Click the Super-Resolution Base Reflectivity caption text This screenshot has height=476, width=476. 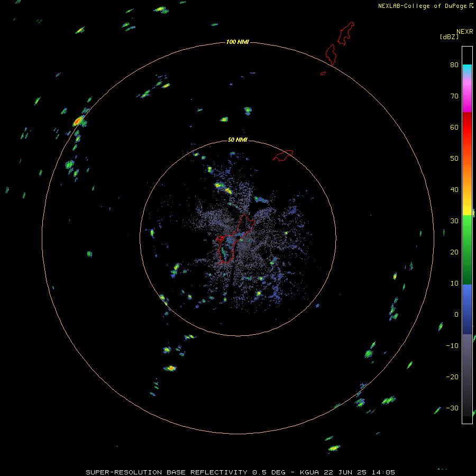click(241, 472)
